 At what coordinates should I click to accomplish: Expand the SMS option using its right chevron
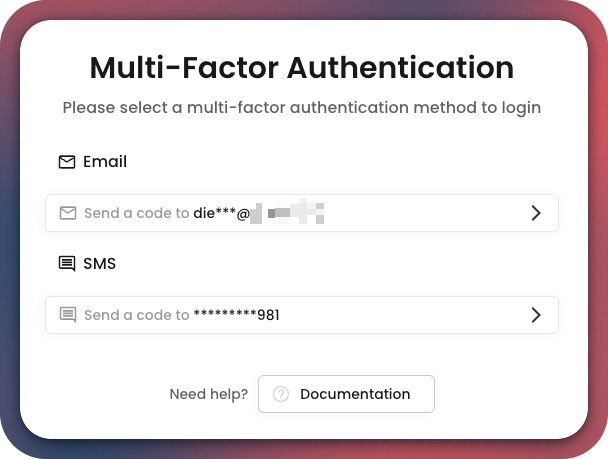[x=536, y=315]
